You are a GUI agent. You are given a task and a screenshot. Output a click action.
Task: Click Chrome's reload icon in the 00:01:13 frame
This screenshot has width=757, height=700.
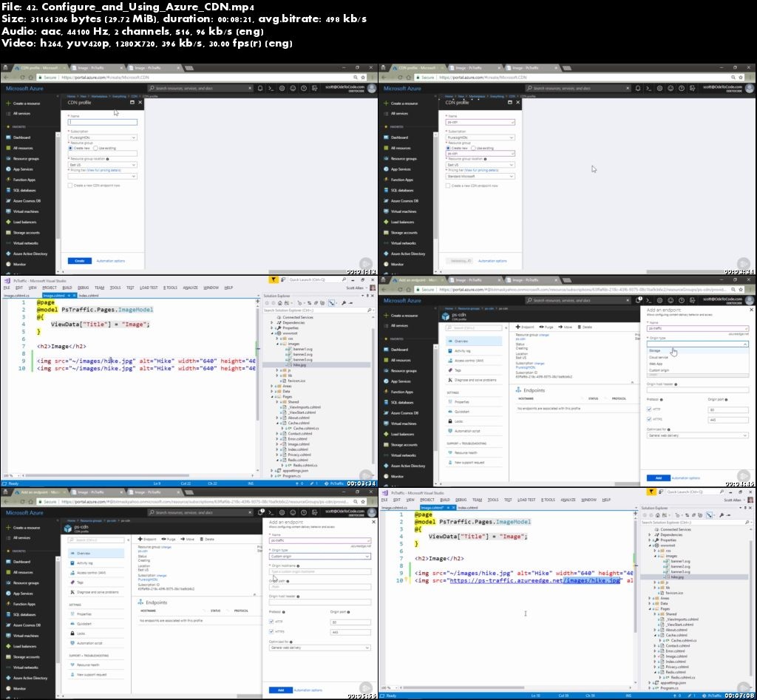22,77
